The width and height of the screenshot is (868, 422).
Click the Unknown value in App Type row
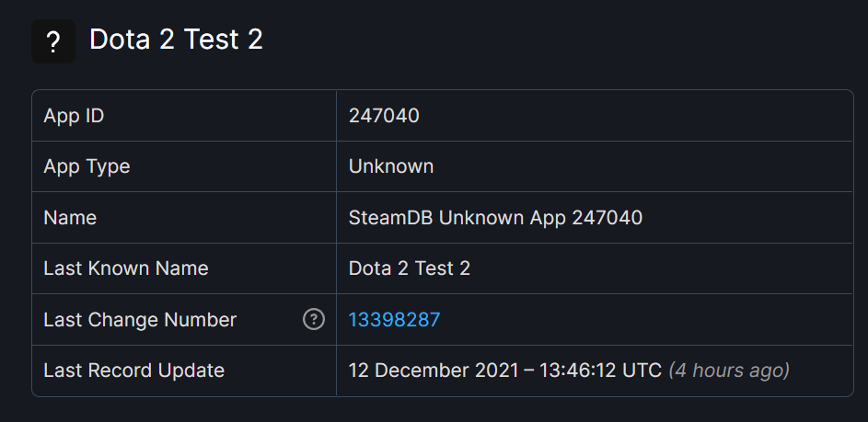(391, 166)
